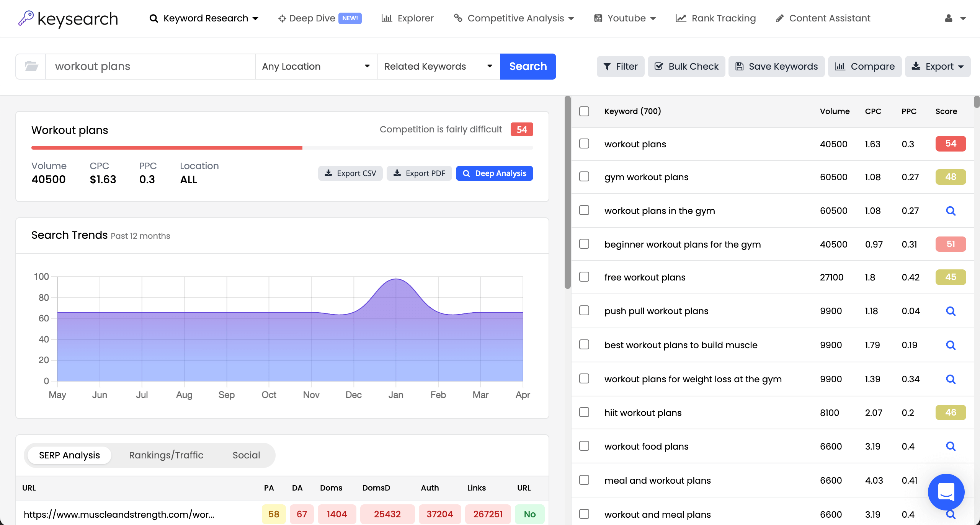Open the Explorer section via its chart icon
Image resolution: width=980 pixels, height=525 pixels.
point(387,18)
